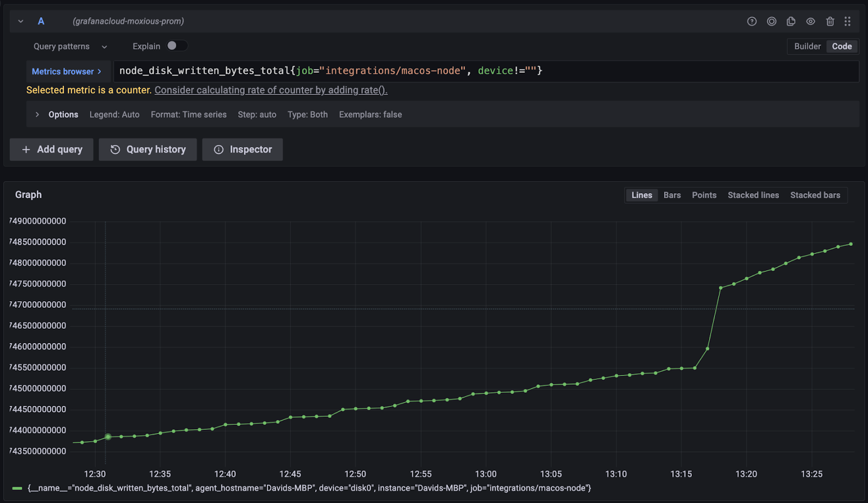Image resolution: width=868 pixels, height=503 pixels.
Task: Expand the Options section
Action: coord(56,114)
